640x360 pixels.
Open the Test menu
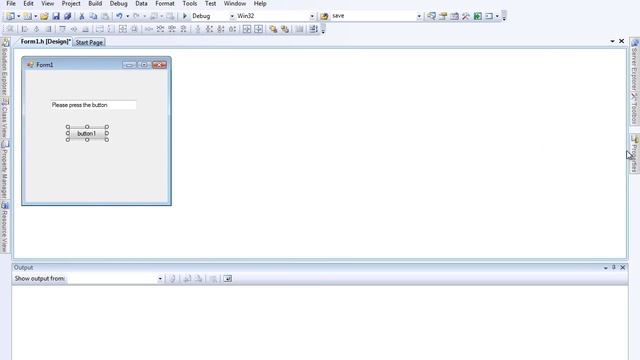[210, 4]
